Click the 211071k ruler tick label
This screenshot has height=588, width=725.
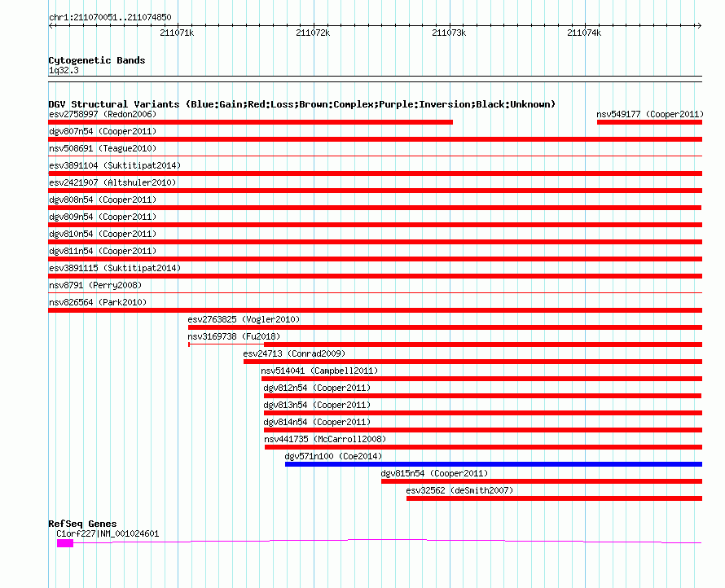pyautogui.click(x=177, y=33)
